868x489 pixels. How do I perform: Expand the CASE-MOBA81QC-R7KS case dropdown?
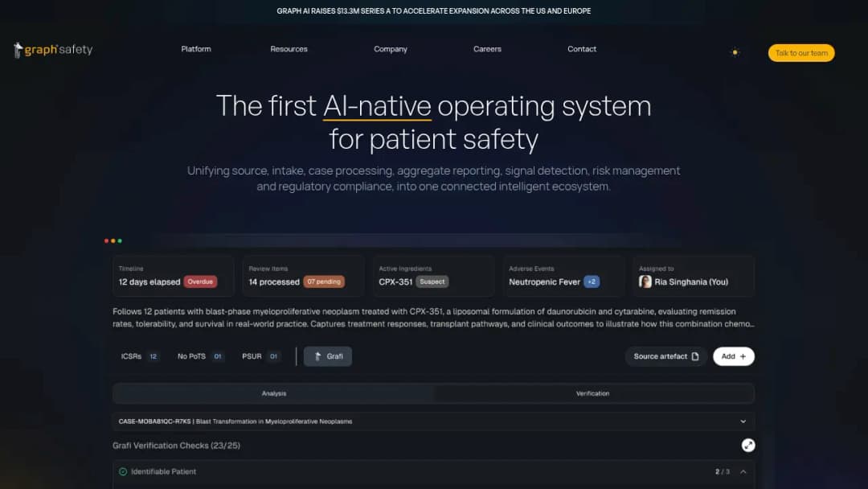[x=433, y=421]
